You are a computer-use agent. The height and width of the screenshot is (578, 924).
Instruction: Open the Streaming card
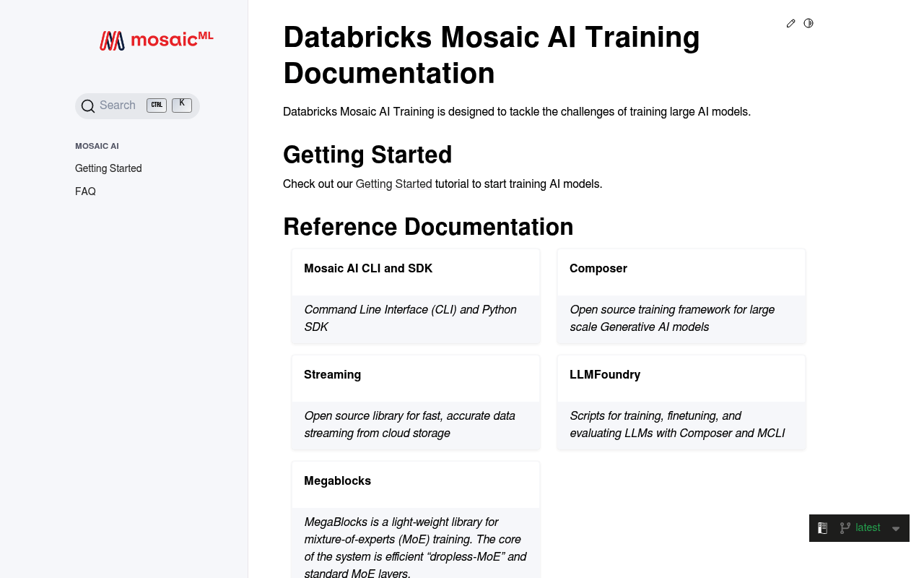[x=416, y=402]
